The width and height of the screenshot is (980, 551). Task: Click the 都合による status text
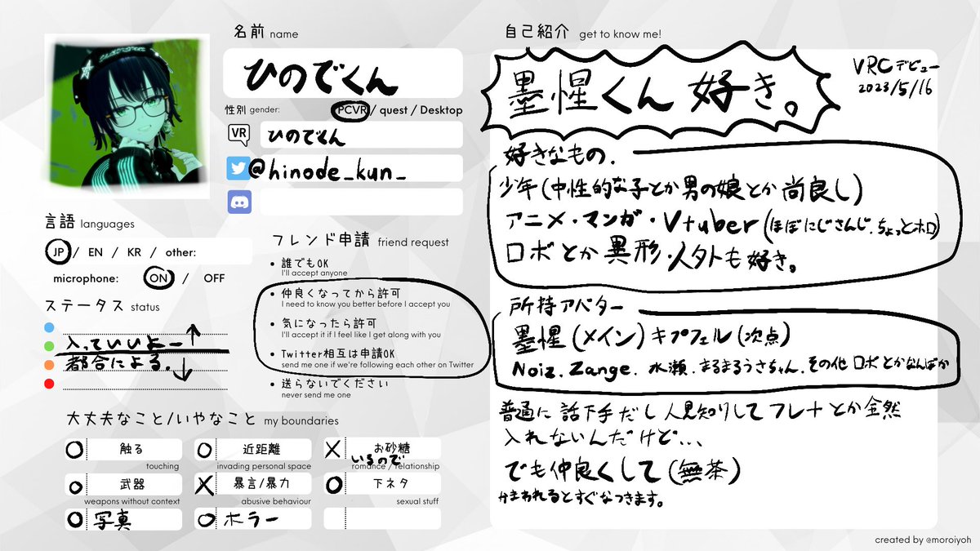(118, 362)
